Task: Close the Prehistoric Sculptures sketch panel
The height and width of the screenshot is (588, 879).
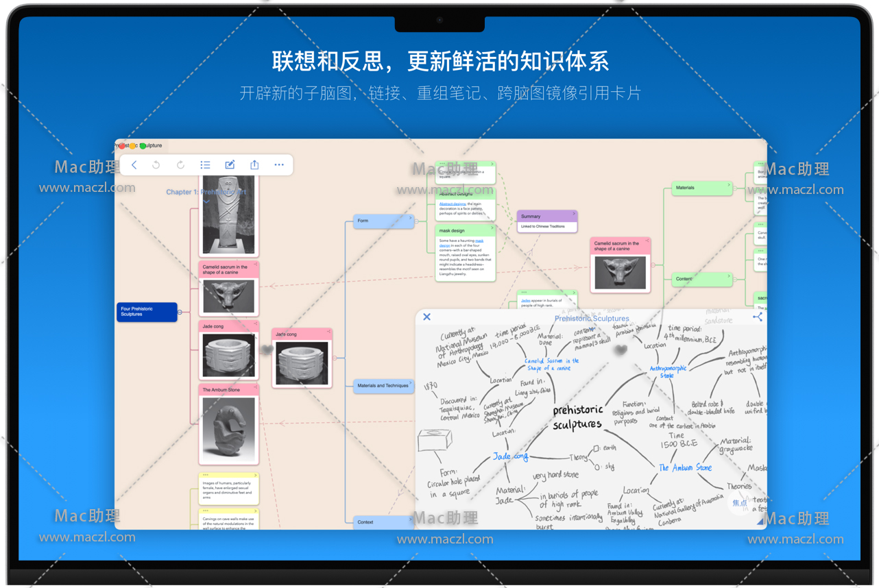Action: [x=426, y=317]
